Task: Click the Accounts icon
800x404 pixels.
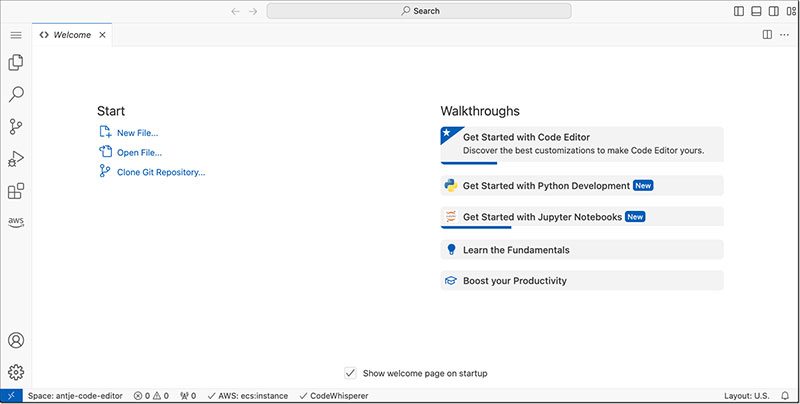Action: (x=16, y=341)
